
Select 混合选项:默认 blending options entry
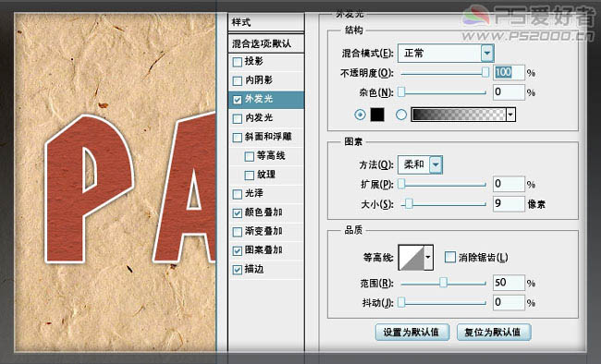[266, 43]
